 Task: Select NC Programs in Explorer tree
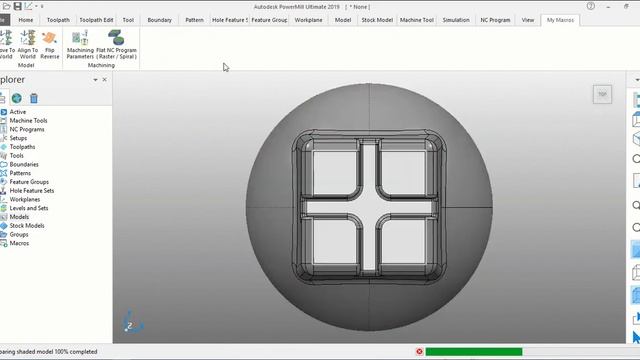pyautogui.click(x=27, y=129)
